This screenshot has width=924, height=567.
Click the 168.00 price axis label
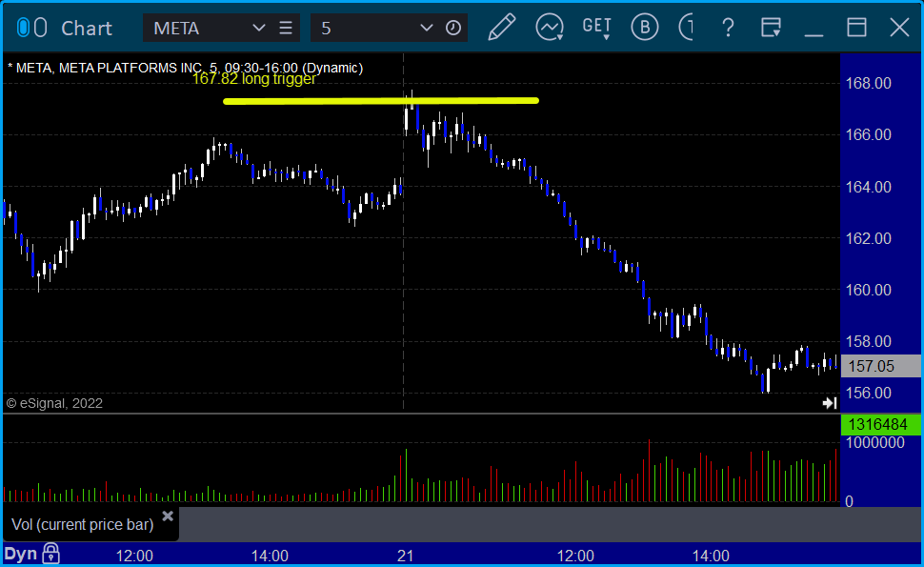point(868,83)
